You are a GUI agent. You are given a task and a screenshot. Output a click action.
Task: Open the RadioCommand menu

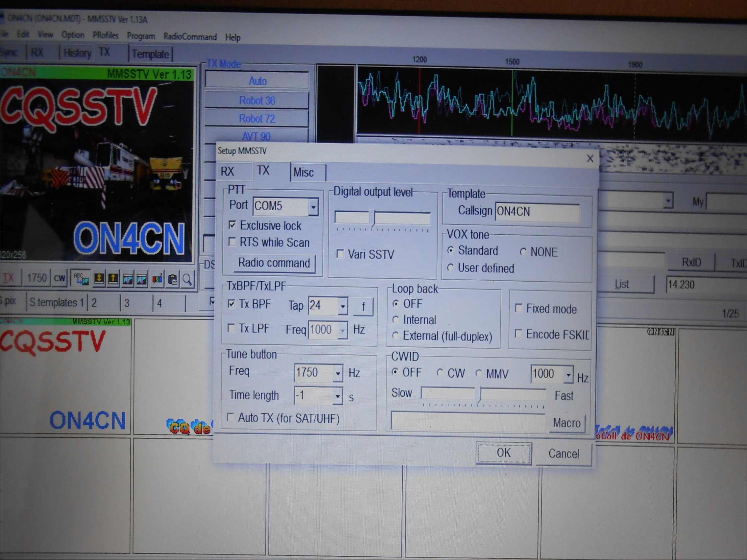point(190,36)
